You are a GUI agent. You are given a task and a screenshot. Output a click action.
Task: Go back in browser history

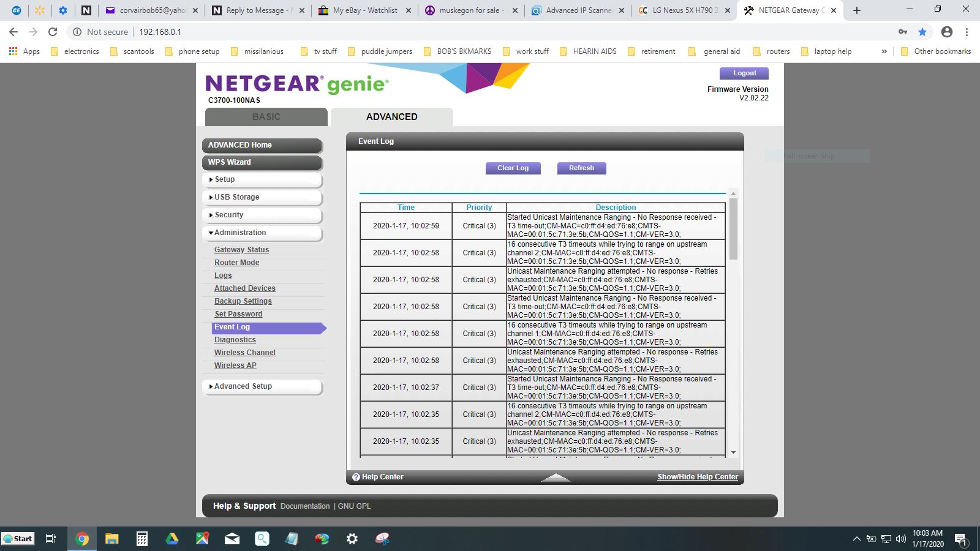click(13, 32)
